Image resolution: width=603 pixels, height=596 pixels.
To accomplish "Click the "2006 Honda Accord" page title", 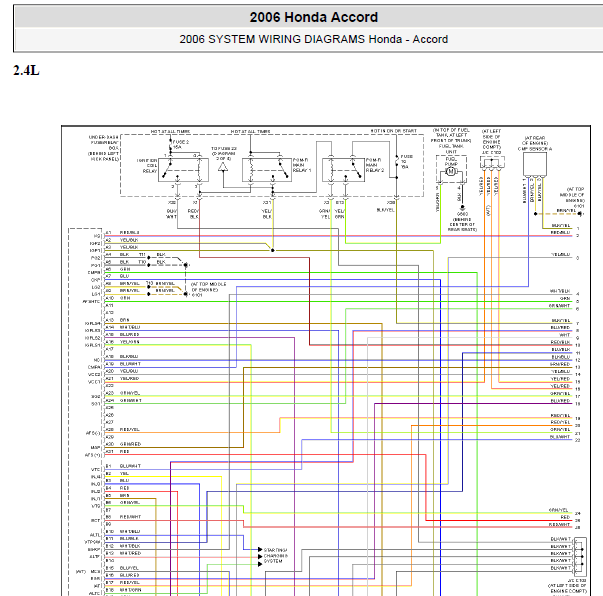I will 313,17.
